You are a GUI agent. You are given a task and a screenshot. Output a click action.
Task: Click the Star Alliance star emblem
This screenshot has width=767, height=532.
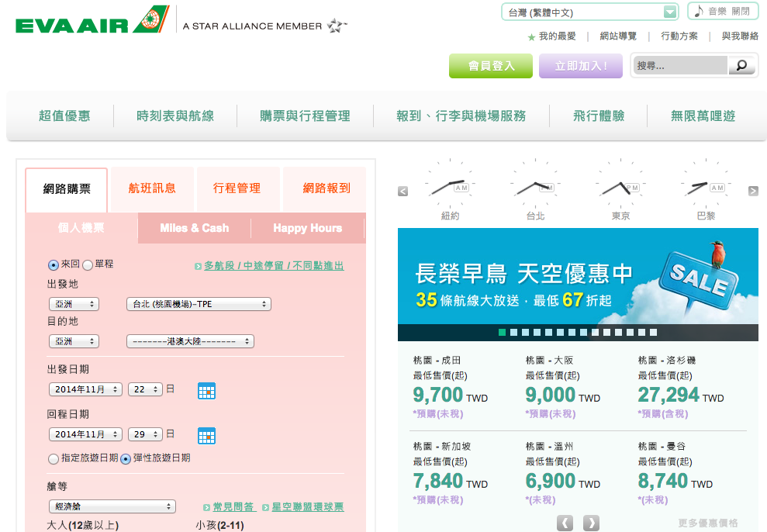(x=337, y=26)
